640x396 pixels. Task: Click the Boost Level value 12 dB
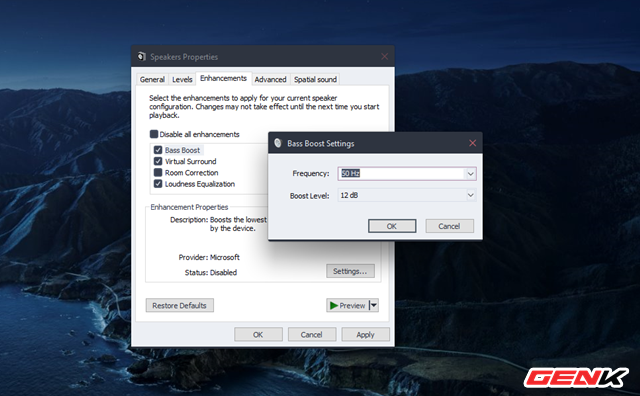(349, 195)
